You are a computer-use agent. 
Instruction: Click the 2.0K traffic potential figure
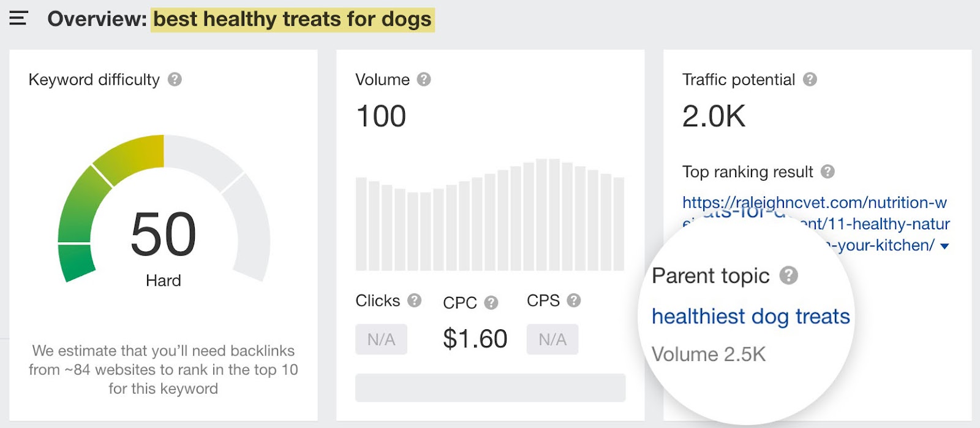pyautogui.click(x=712, y=115)
